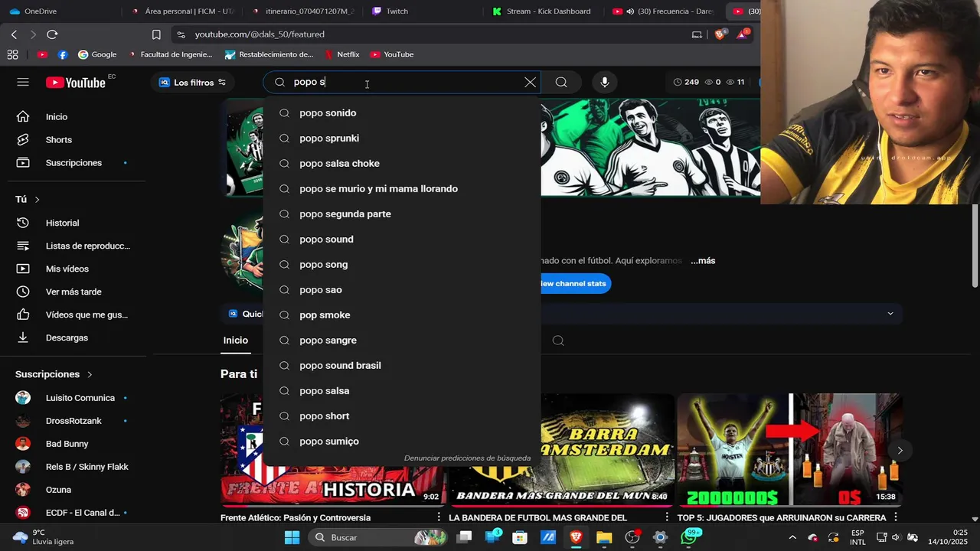
Task: Select 'popo se murio y mi mama llorando'
Action: [402, 189]
